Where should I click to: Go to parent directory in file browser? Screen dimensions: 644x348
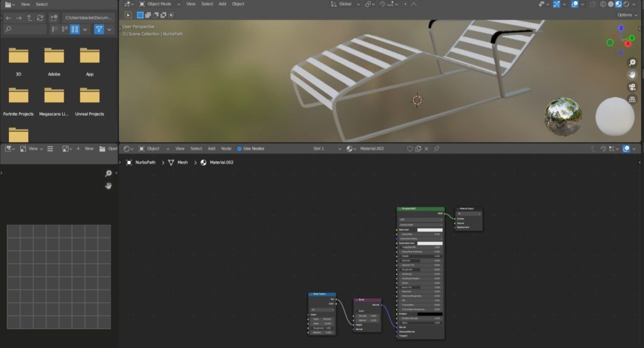click(x=29, y=18)
